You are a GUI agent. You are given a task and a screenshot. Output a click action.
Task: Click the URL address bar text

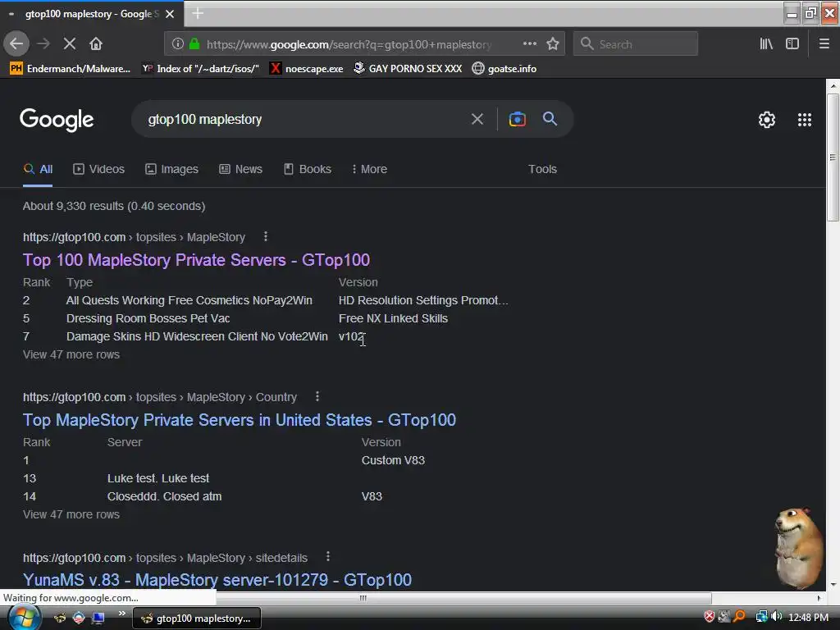coord(349,44)
